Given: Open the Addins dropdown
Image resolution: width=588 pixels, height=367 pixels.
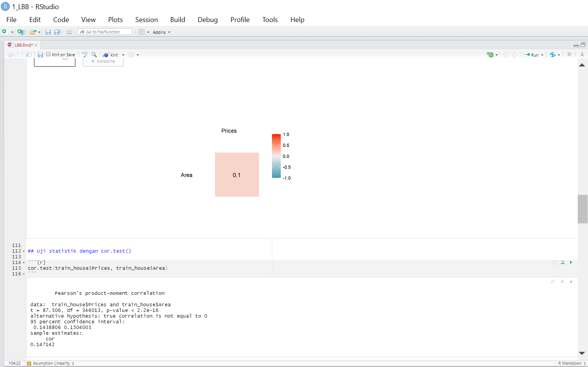Looking at the screenshot, I should pos(161,32).
